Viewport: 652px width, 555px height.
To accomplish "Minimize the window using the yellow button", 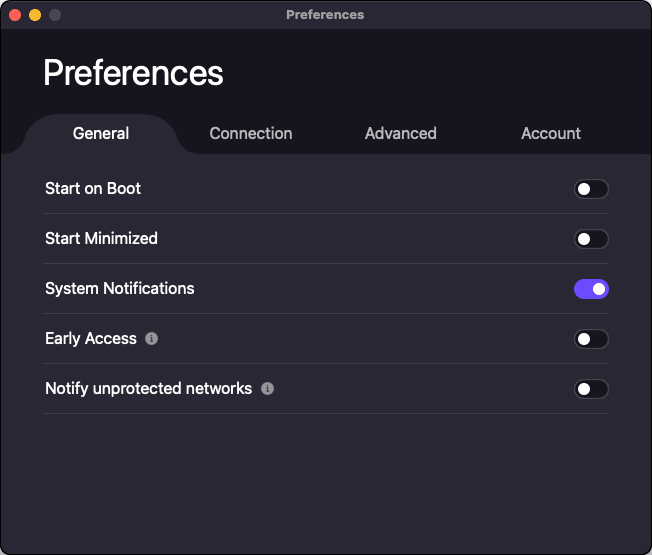I will (x=35, y=15).
